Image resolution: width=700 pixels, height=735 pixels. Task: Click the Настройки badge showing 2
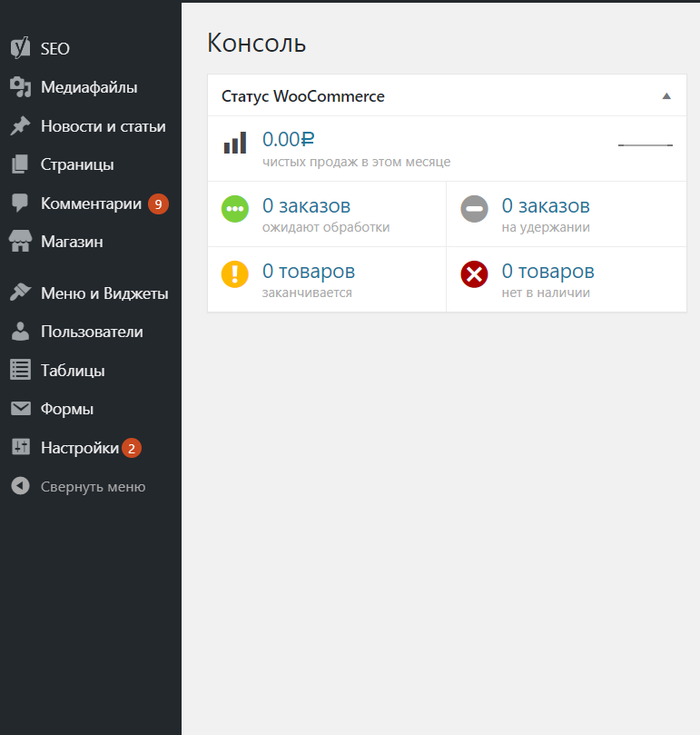pos(132,448)
